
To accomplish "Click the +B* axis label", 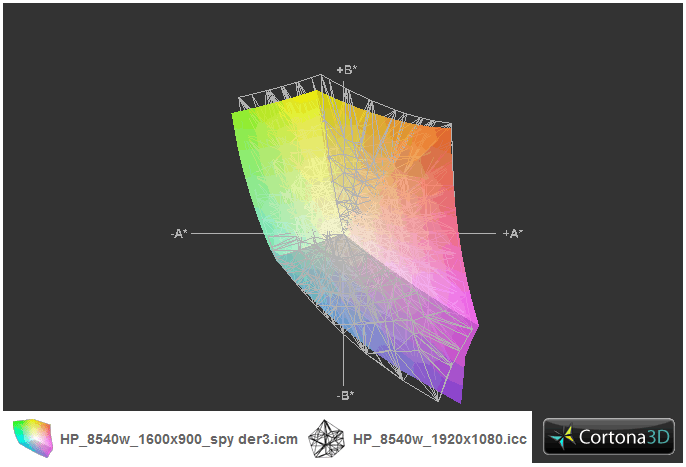I will [347, 70].
